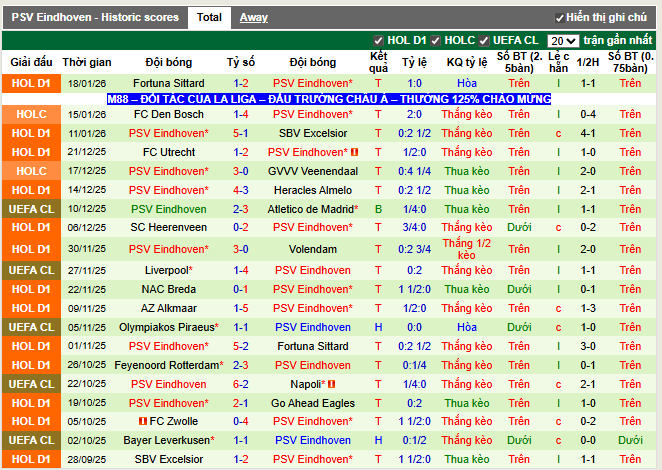Click the 6-2 score against Napoli
The width and height of the screenshot is (662, 470).
coord(241,384)
